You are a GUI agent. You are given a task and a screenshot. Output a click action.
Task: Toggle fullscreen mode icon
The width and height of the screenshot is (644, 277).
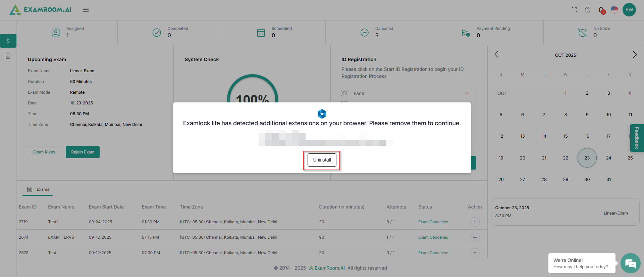pyautogui.click(x=574, y=10)
